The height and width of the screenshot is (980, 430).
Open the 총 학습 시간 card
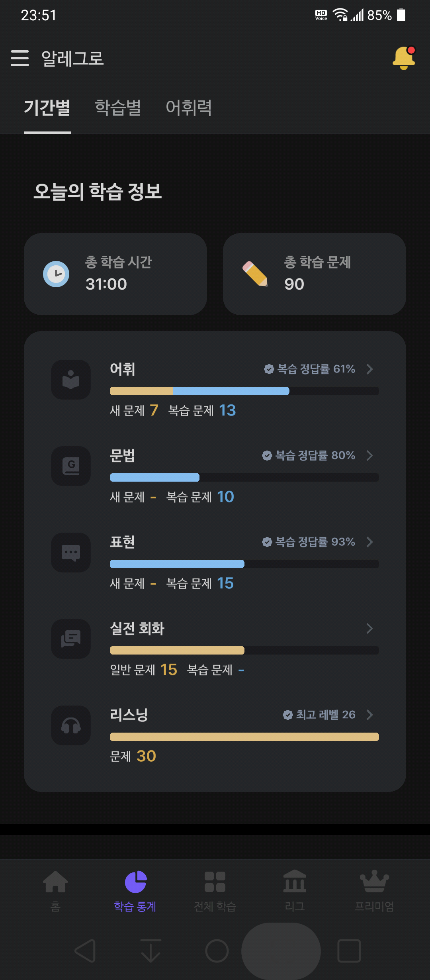pyautogui.click(x=115, y=274)
